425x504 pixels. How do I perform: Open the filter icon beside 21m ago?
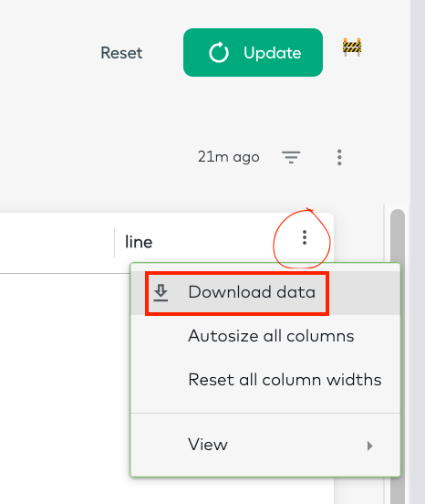tap(291, 157)
